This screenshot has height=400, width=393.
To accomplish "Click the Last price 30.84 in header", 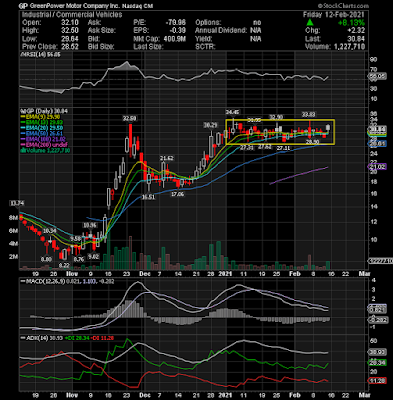I will coord(356,39).
